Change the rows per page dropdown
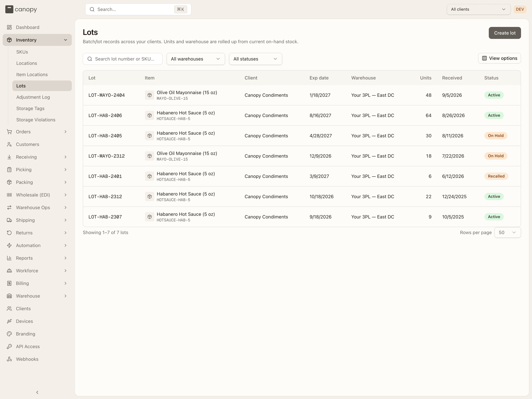Viewport: 532px width, 399px height. (x=507, y=233)
